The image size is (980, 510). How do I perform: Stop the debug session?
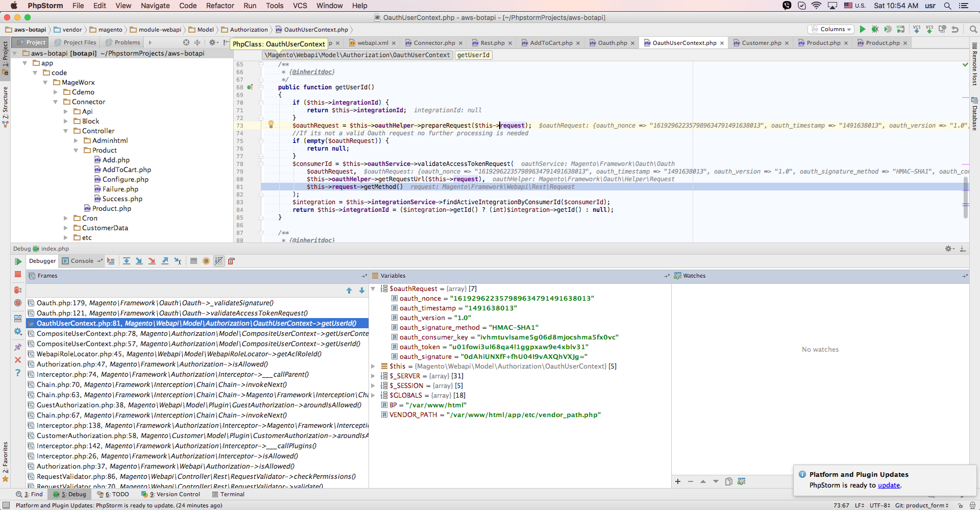[18, 274]
